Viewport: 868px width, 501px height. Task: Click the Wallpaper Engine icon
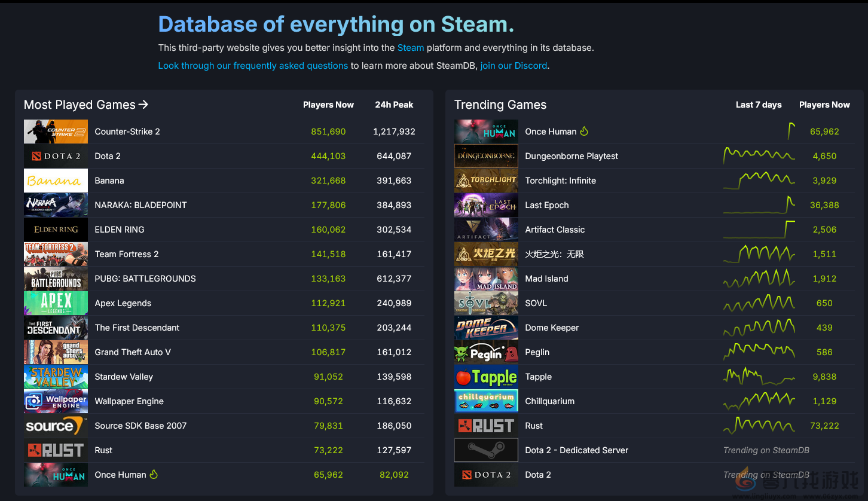[x=56, y=401]
